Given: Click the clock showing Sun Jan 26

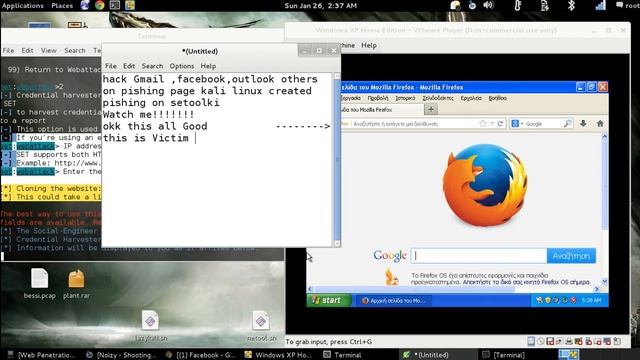Looking at the screenshot, I should point(320,6).
